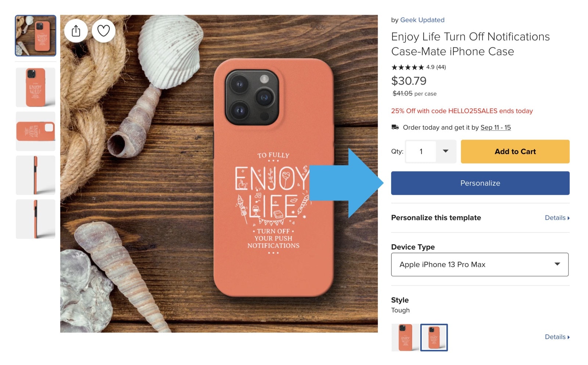The width and height of the screenshot is (588, 365).
Task: Open the Geek Updated store link
Action: (x=422, y=20)
